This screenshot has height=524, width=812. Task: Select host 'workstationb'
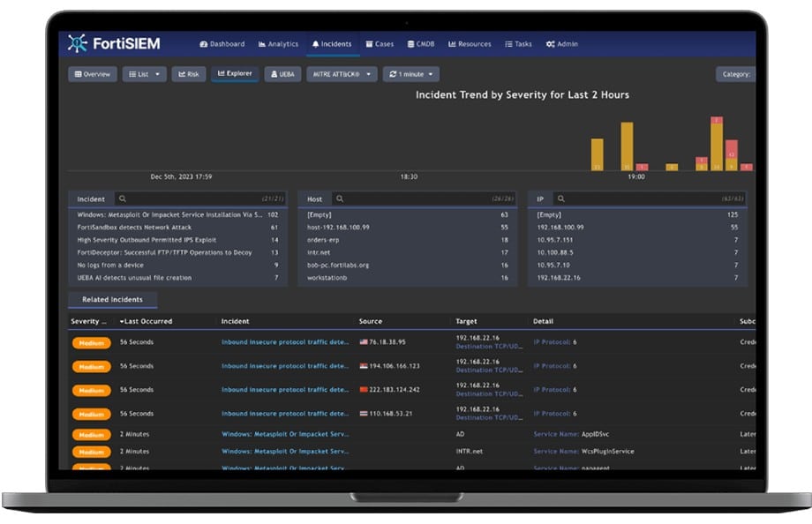(408, 278)
